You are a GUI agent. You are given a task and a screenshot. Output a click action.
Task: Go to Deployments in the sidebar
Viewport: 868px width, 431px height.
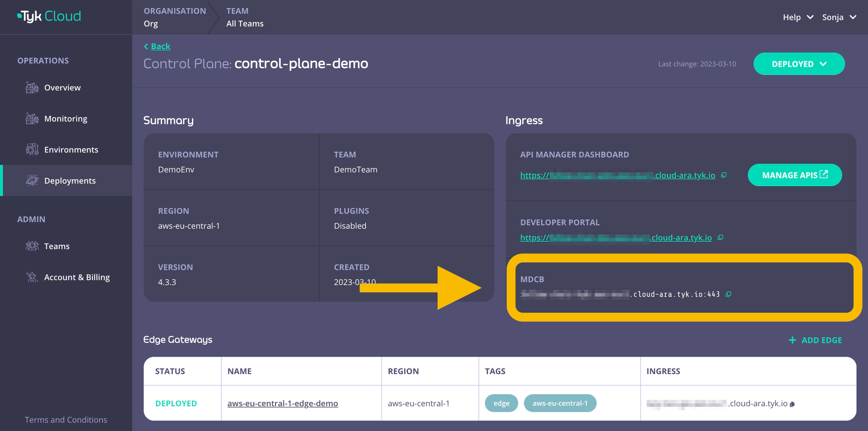69,181
